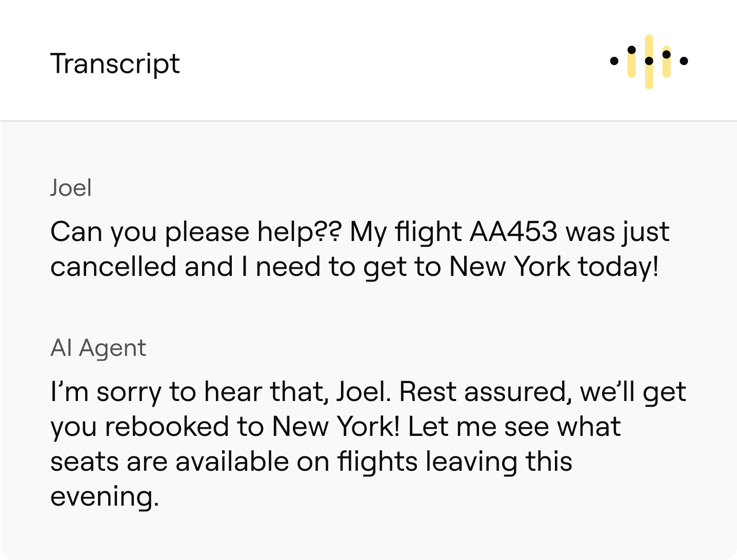This screenshot has width=737, height=560.
Task: Click "New York today!" in Joel's message
Action: point(554,267)
